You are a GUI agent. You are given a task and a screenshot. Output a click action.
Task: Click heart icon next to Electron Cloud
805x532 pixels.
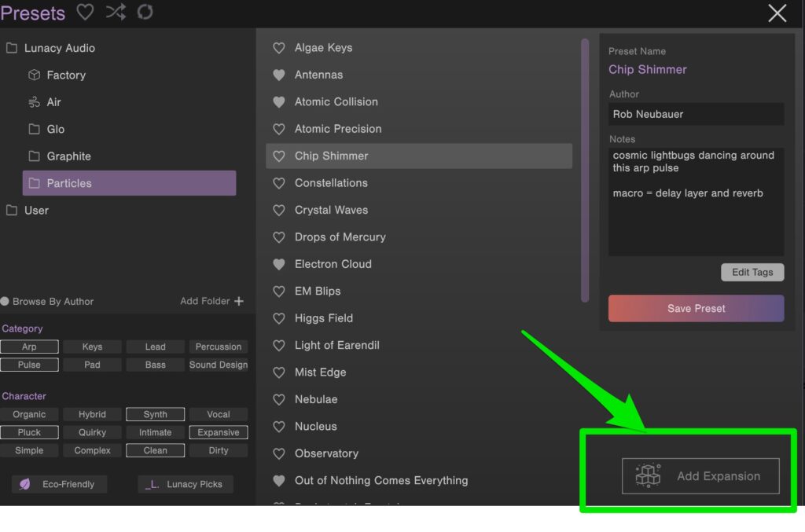tap(278, 264)
